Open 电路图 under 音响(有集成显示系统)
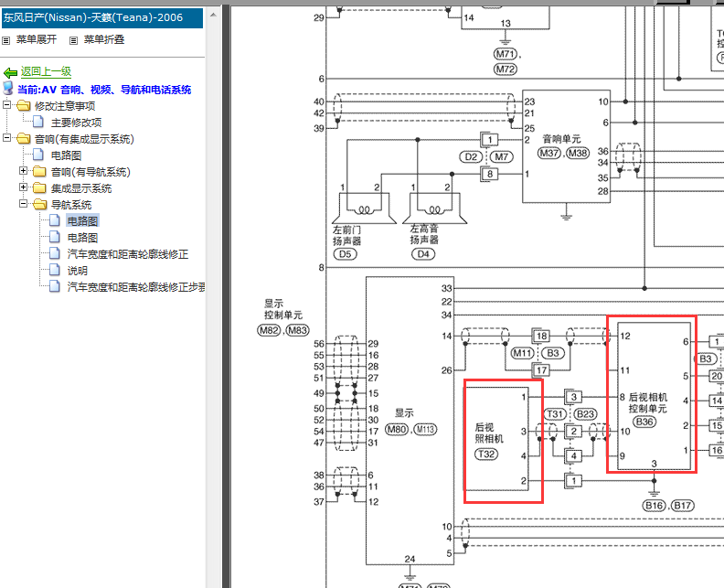Screen dimensions: 724x588 pyautogui.click(x=66, y=155)
